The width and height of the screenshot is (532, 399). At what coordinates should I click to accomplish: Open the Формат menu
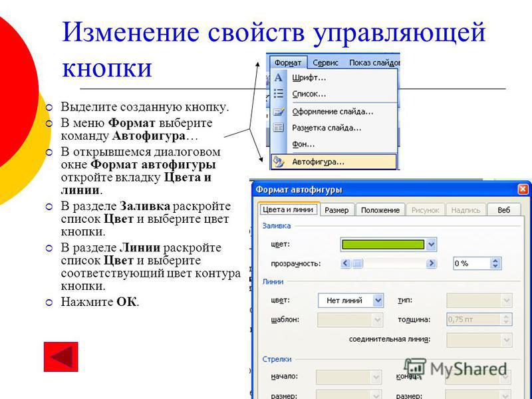(x=288, y=63)
